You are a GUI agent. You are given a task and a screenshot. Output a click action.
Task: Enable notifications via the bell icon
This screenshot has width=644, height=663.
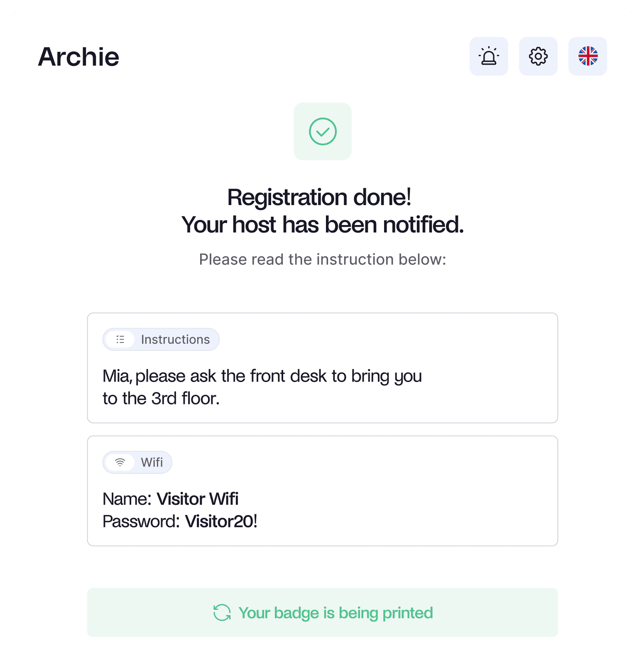coord(489,56)
